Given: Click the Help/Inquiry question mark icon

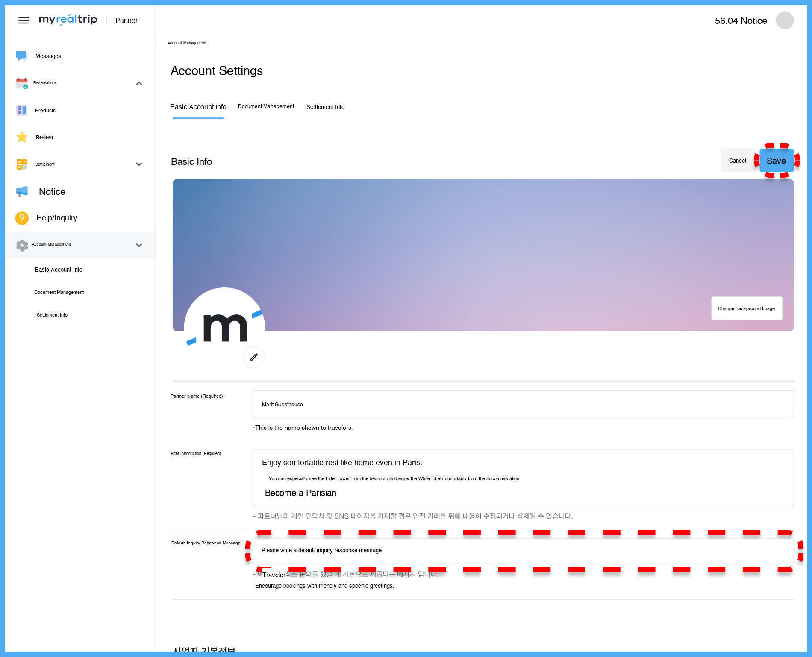Looking at the screenshot, I should click(x=22, y=218).
